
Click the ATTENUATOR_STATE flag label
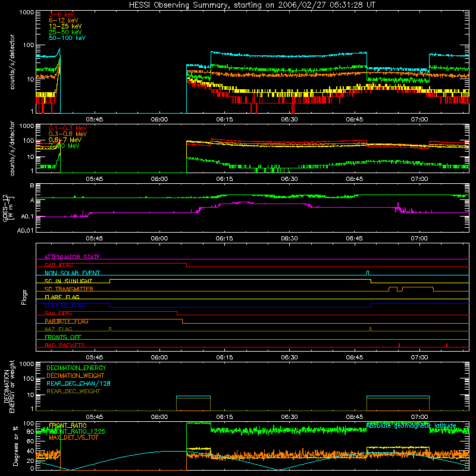pyautogui.click(x=72, y=257)
